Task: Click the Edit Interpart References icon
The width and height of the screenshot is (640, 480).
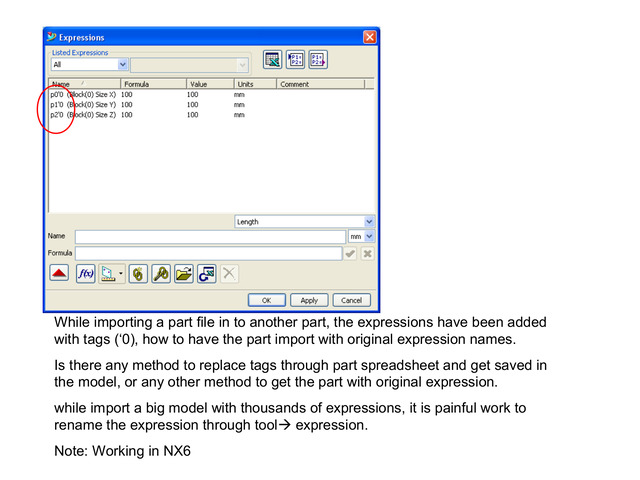Action: pos(161,273)
